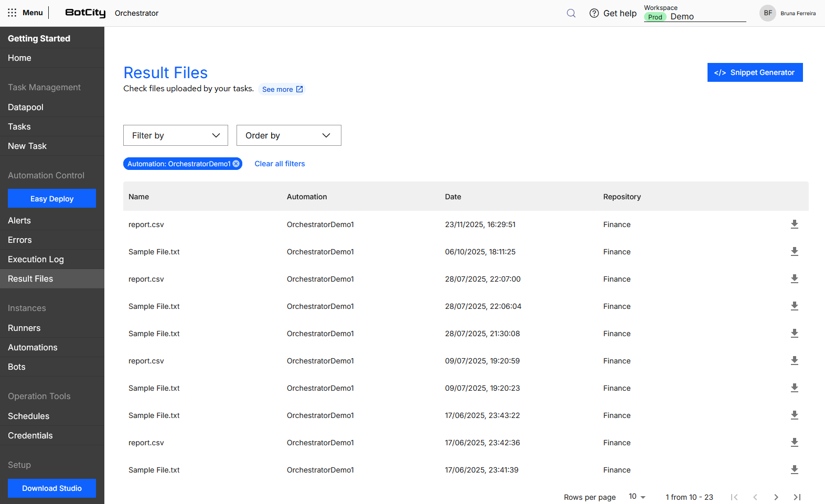
Task: Open the See more documentation link
Action: point(282,89)
